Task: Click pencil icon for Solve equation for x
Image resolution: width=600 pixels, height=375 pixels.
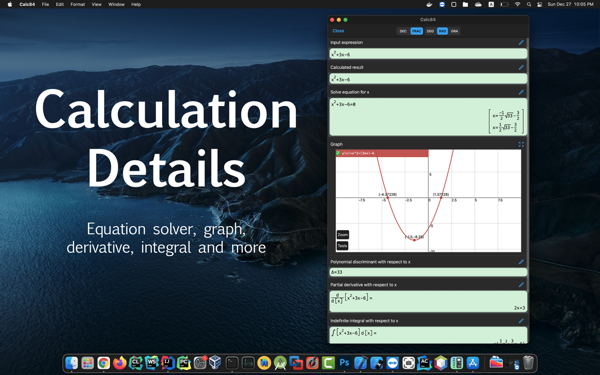Action: [x=521, y=92]
